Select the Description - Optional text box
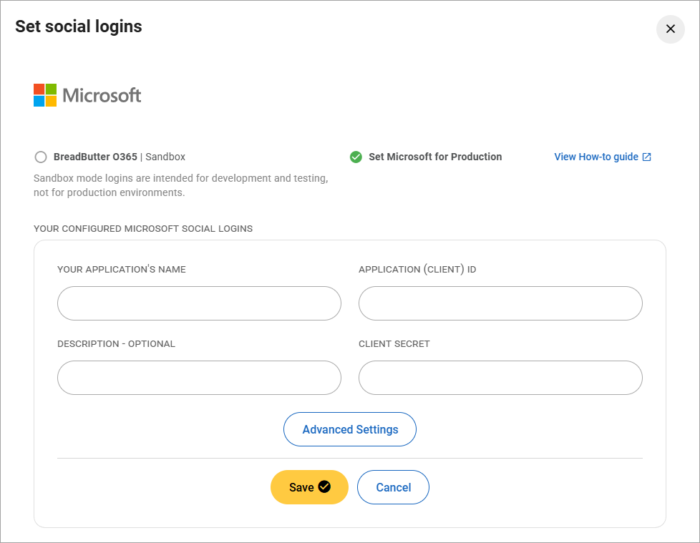This screenshot has width=700, height=543. click(199, 378)
